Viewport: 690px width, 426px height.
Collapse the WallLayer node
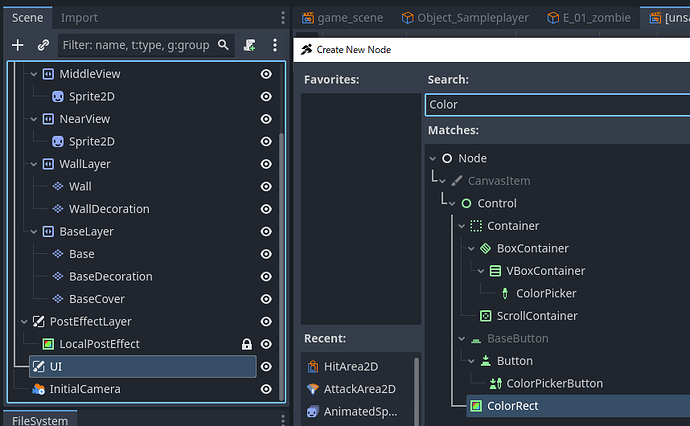tap(30, 164)
